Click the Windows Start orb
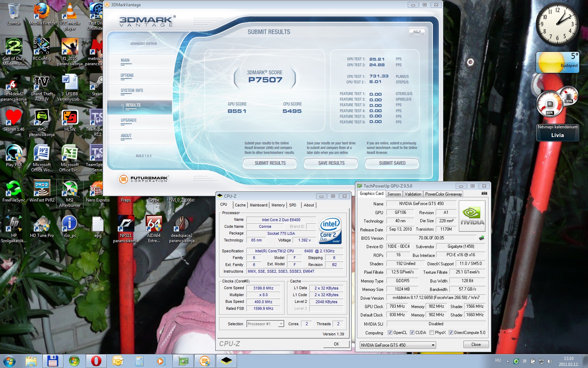The height and width of the screenshot is (368, 588). click(x=9, y=361)
